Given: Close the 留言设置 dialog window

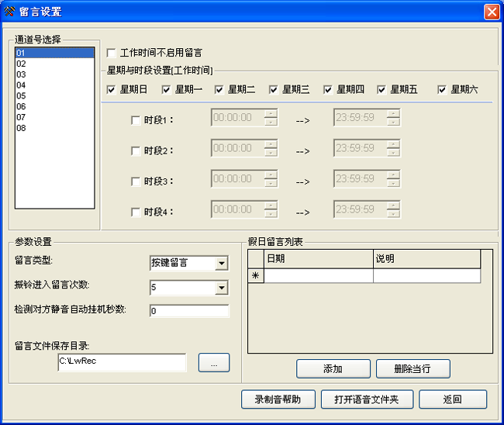Looking at the screenshot, I should [491, 12].
